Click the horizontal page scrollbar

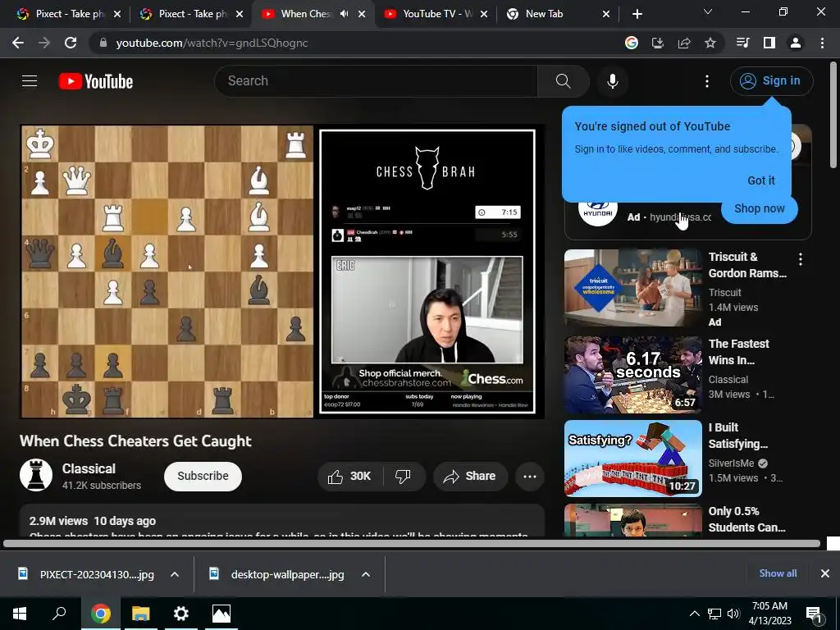coord(412,544)
